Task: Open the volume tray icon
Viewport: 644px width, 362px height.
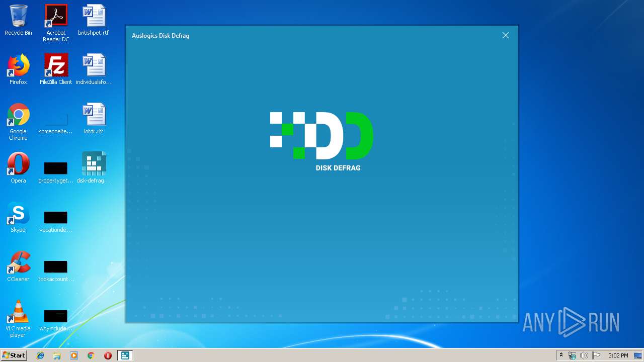Action: pyautogui.click(x=584, y=355)
